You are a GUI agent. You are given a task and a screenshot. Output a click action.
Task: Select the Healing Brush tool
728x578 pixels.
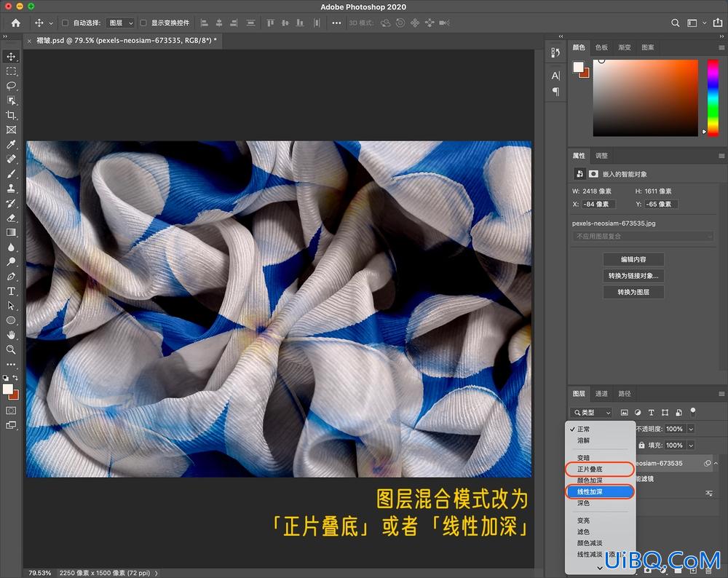(11, 159)
